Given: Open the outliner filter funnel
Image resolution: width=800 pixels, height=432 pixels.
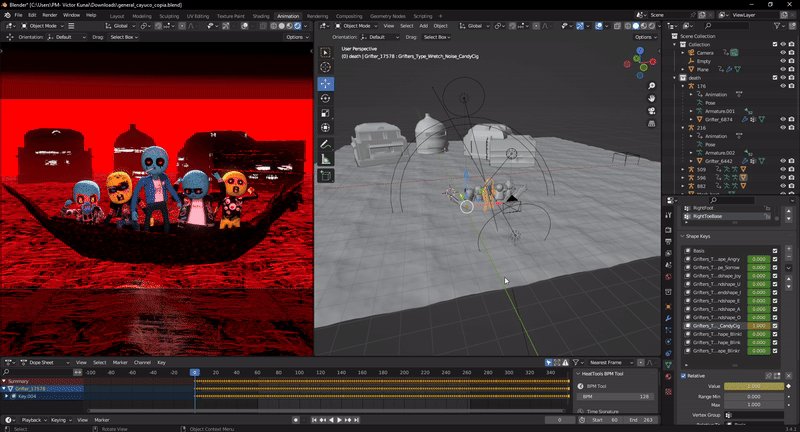Looking at the screenshot, I should click(x=777, y=26).
